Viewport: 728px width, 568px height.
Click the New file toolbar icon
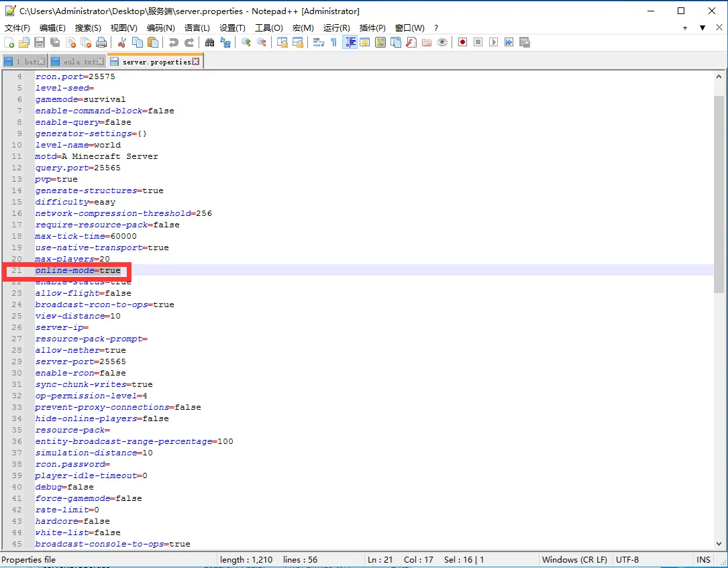(x=9, y=42)
